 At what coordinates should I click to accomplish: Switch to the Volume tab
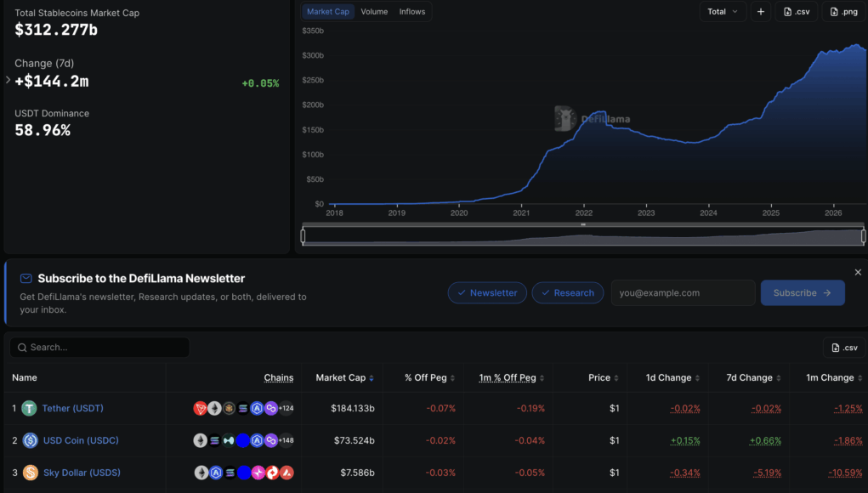point(374,12)
